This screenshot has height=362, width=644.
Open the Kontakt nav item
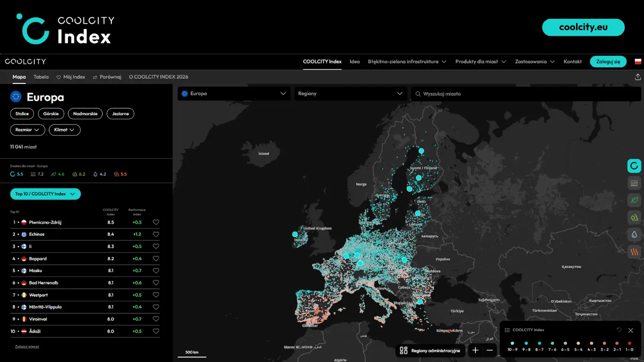pyautogui.click(x=573, y=62)
